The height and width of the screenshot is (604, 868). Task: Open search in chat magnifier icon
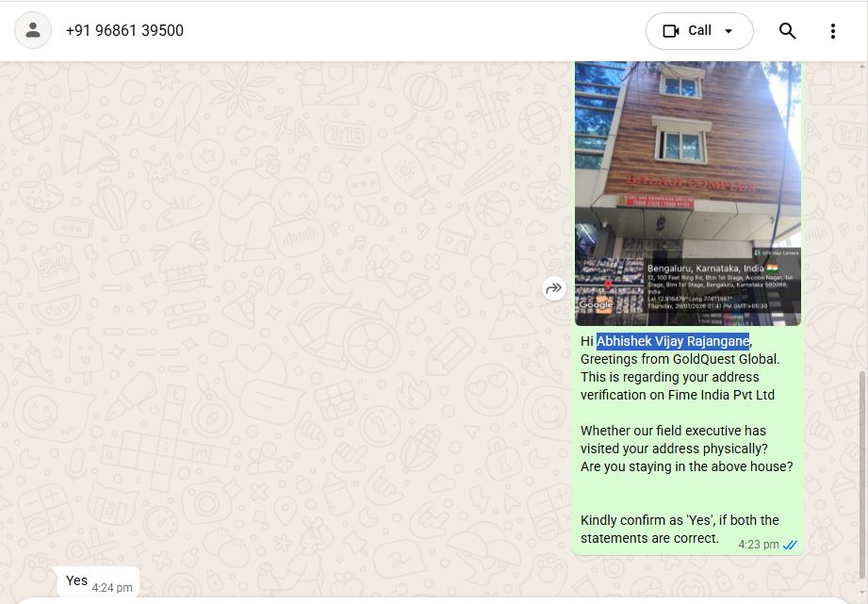tap(787, 31)
